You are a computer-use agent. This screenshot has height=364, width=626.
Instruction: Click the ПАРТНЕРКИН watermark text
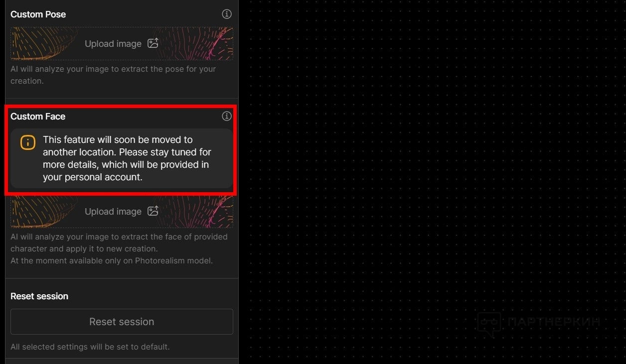tap(553, 322)
